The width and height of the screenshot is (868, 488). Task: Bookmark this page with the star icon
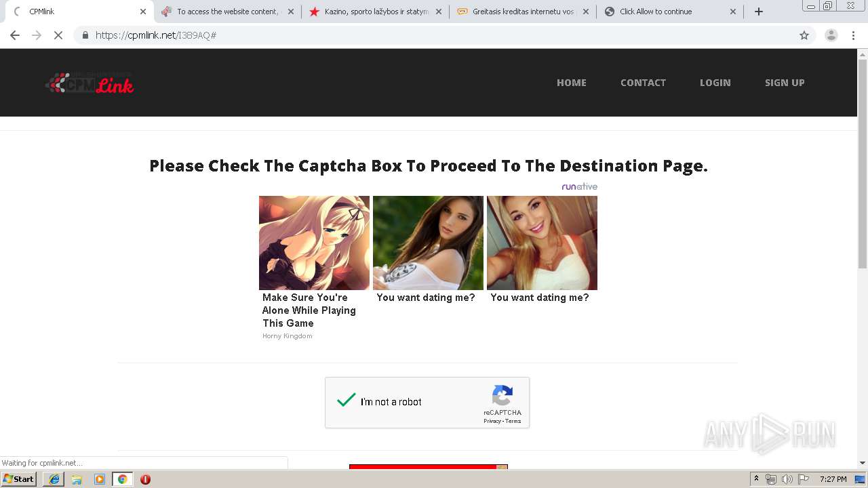tap(804, 35)
